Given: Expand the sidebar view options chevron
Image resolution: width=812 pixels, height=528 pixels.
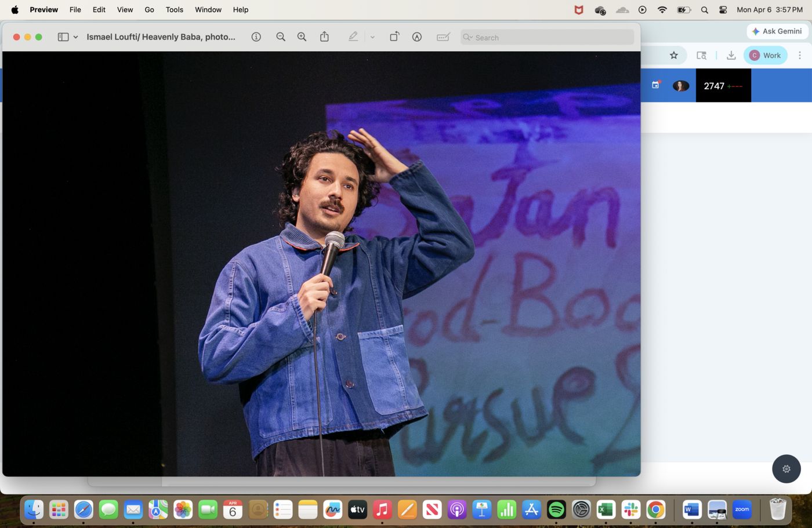Looking at the screenshot, I should [75, 37].
